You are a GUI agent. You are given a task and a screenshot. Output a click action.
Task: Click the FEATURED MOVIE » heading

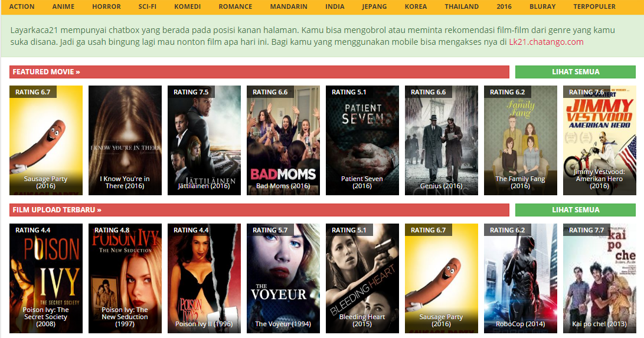[46, 72]
